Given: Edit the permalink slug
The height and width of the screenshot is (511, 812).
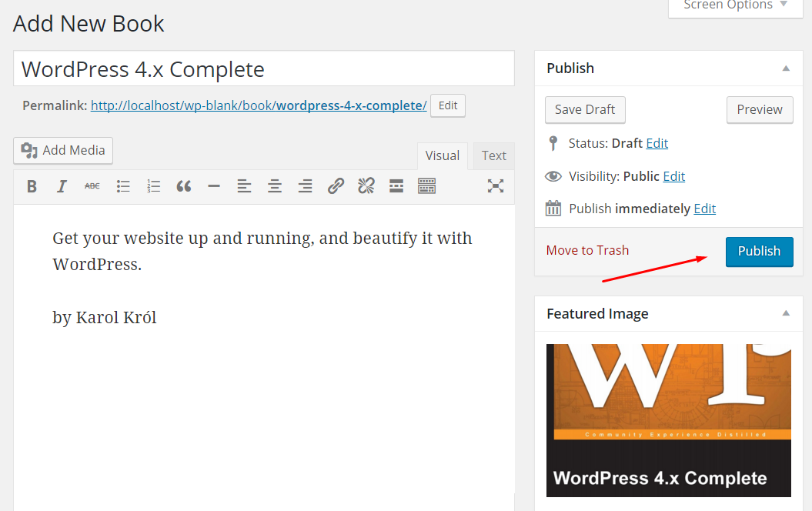Looking at the screenshot, I should 447,105.
